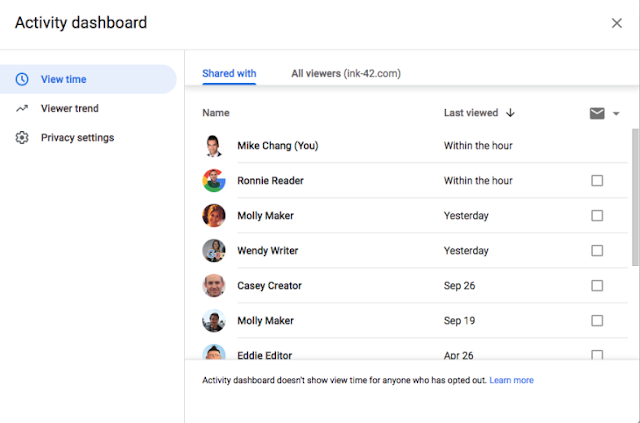Click Ronnie Reader's colorful G avatar
This screenshot has width=640, height=423.
pos(214,181)
